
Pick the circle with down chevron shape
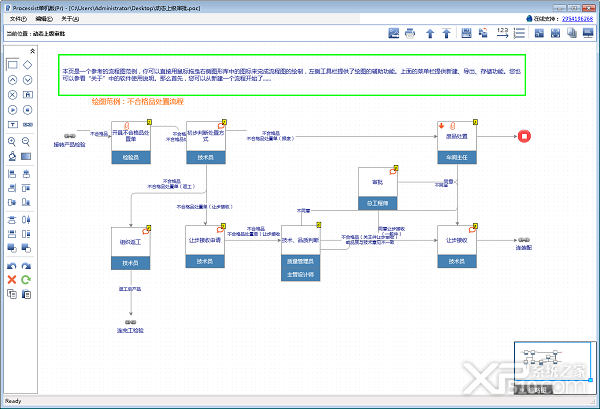tap(27, 80)
